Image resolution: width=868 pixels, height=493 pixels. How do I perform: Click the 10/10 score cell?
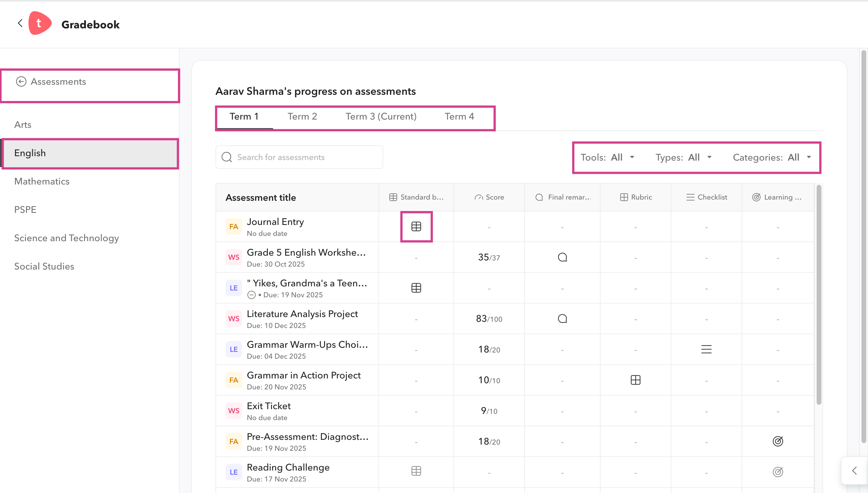[489, 380]
